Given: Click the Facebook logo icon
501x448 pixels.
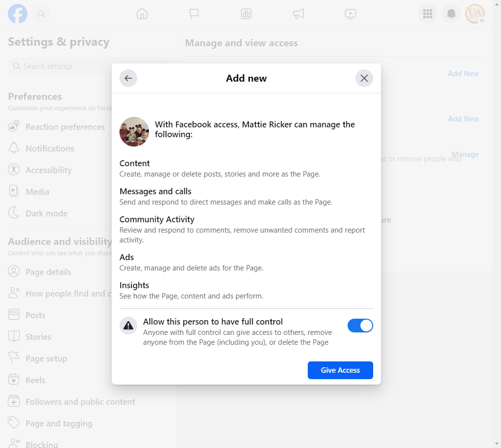Looking at the screenshot, I should click(x=18, y=14).
